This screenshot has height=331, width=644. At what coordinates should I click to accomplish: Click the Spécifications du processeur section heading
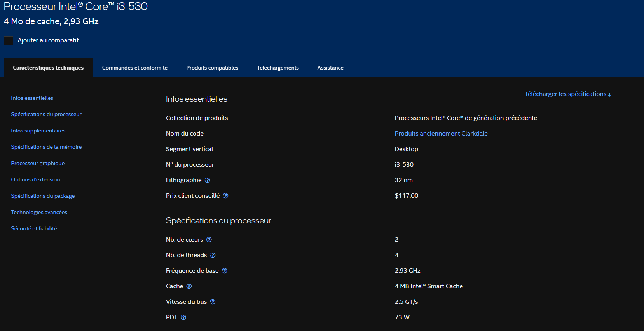(x=218, y=221)
